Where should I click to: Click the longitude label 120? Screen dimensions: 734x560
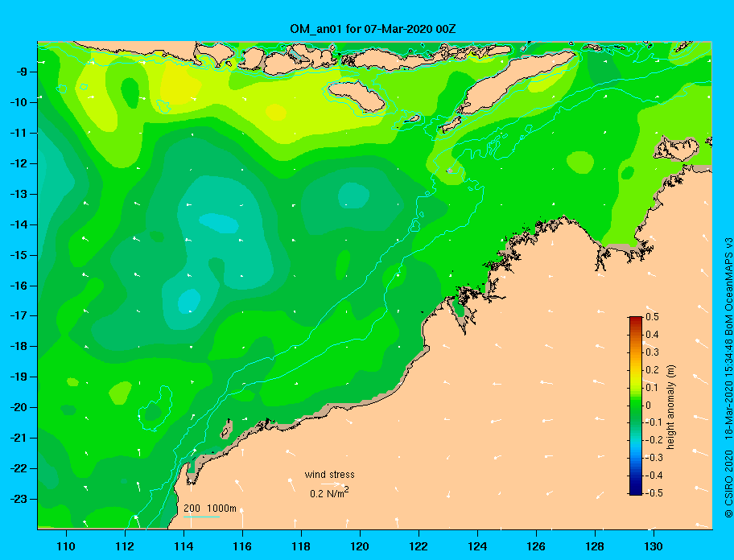[x=360, y=546]
